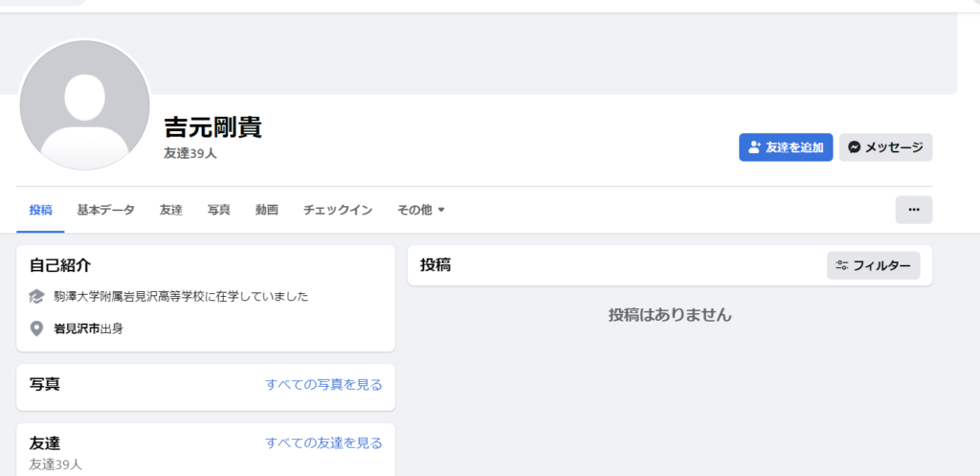Click the location pin hometown icon

click(x=37, y=329)
